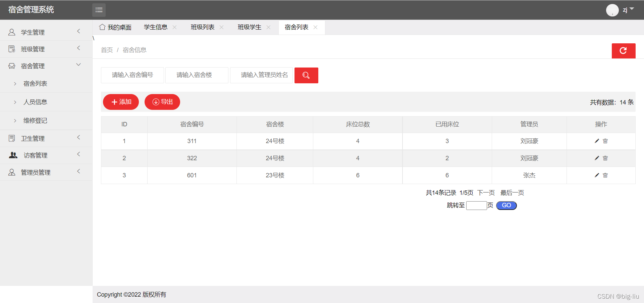Image resolution: width=644 pixels, height=303 pixels.
Task: Click the 宿舍编号 column header
Action: (192, 124)
